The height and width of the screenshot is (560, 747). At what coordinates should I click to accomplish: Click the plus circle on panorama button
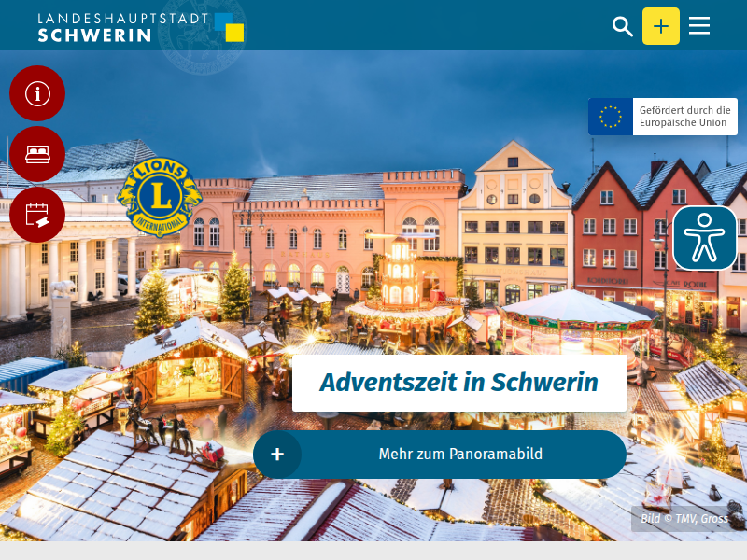coord(277,455)
